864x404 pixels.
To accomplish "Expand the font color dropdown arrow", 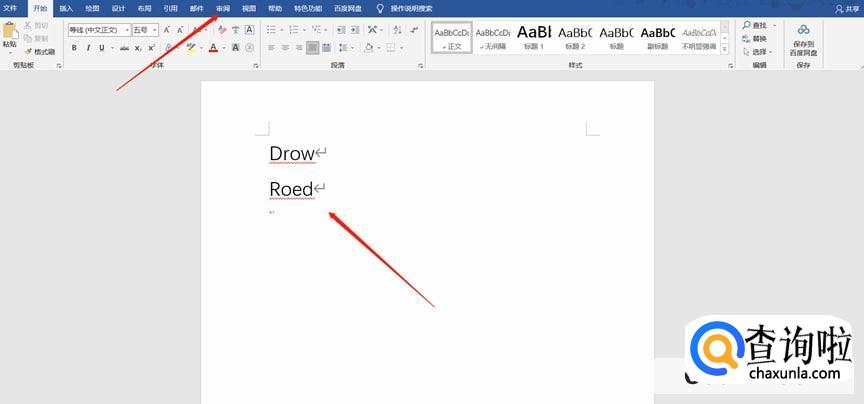I will click(x=224, y=48).
